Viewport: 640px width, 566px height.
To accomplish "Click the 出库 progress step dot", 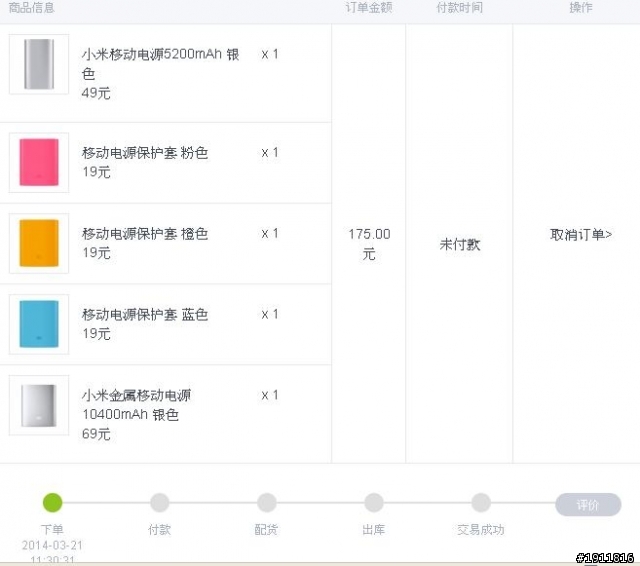I will point(373,502).
